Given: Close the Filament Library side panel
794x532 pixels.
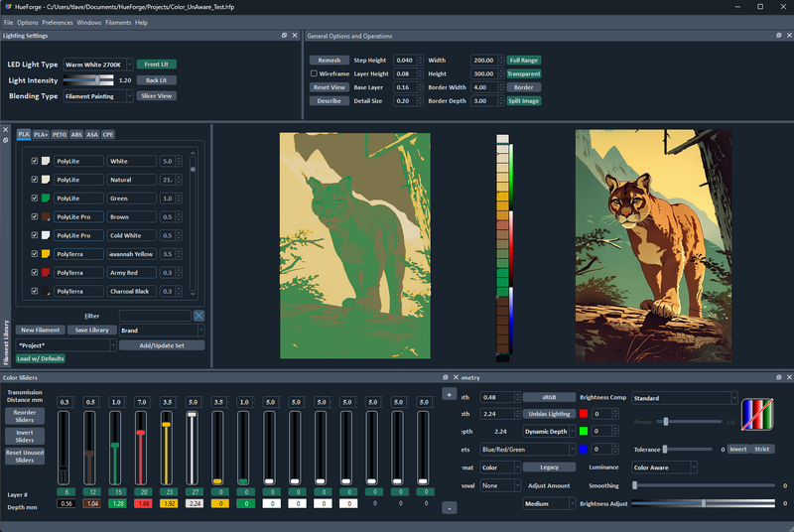Looking at the screenshot, I should (x=5, y=130).
